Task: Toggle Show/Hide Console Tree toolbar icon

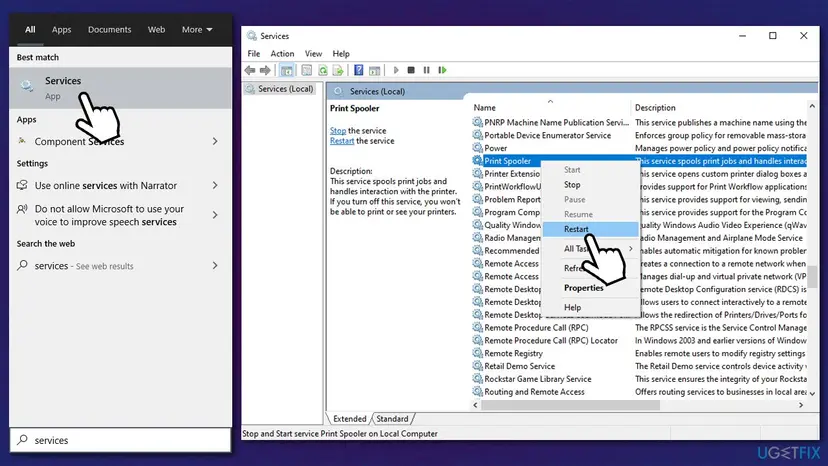Action: [x=287, y=70]
